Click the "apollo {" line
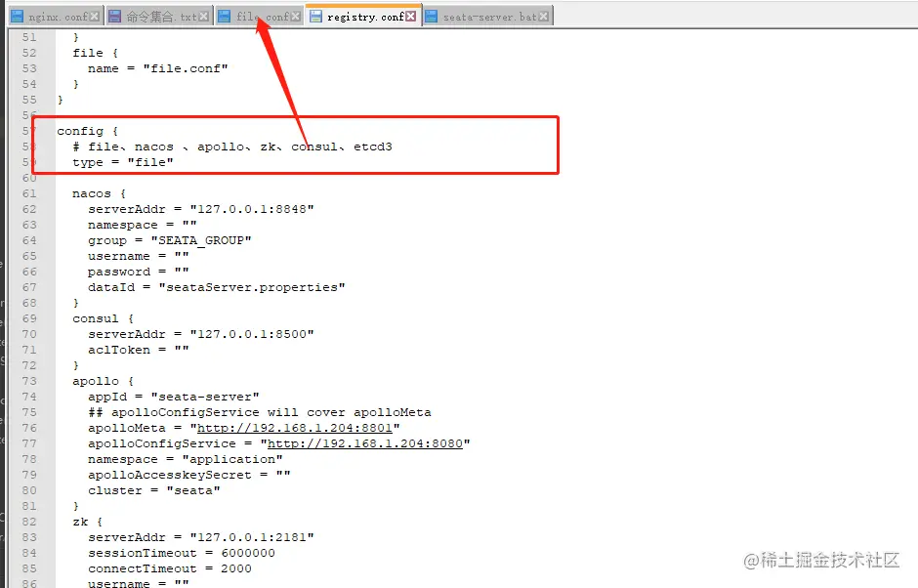Viewport: 918px width, 588px height. click(x=104, y=381)
